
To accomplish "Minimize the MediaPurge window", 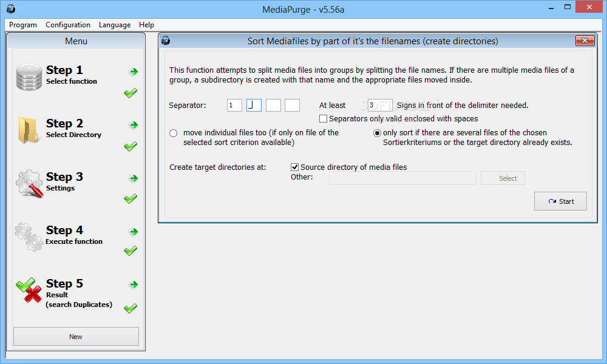I will click(551, 7).
